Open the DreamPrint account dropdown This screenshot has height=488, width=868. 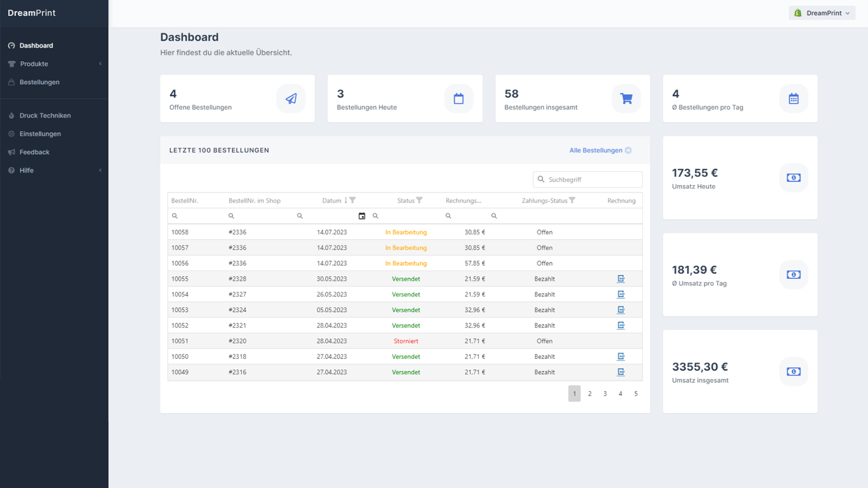click(x=822, y=13)
